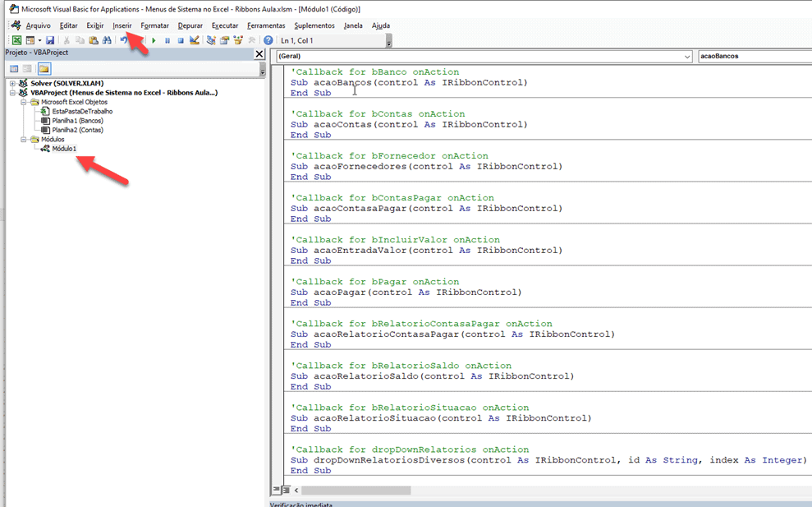This screenshot has height=507, width=812.
Task: Run the macro with the green play icon
Action: point(154,40)
